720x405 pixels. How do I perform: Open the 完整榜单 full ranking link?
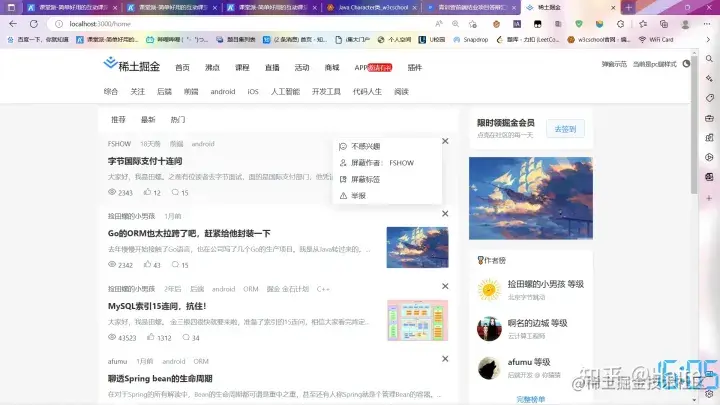(x=530, y=399)
